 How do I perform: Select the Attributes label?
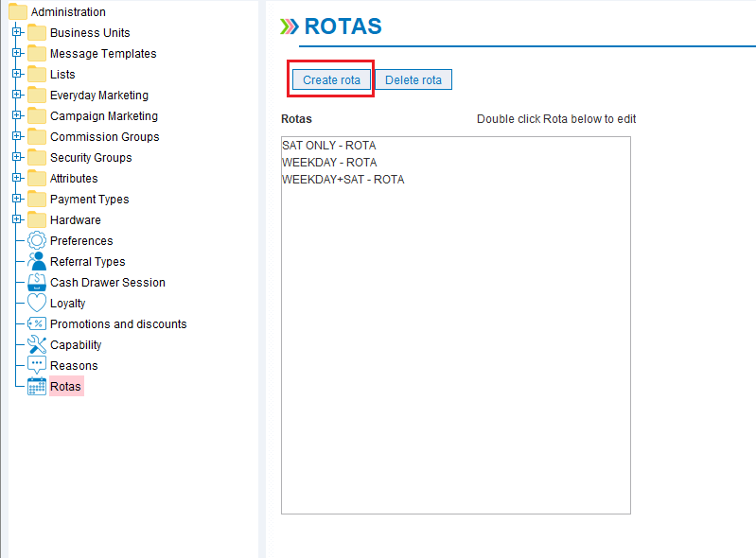point(74,179)
